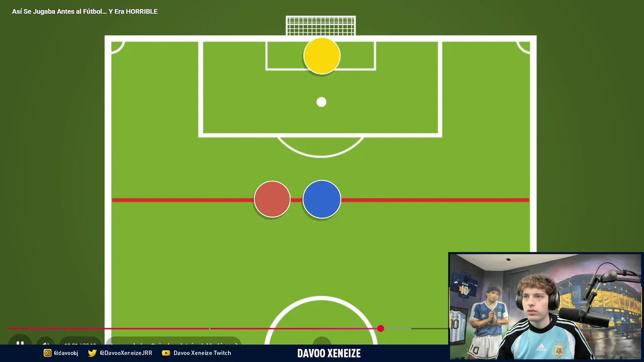Click the @DavooXeneizeJRR handle text
This screenshot has width=644, height=362.
[126, 353]
